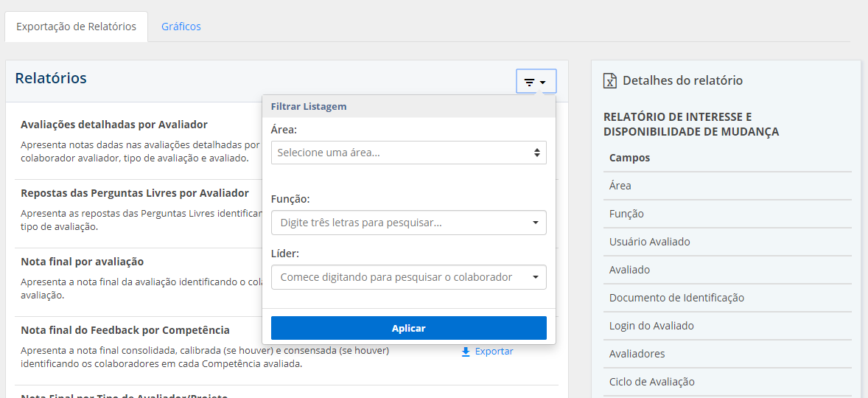
Task: Open the filter listing icon button
Action: point(536,82)
